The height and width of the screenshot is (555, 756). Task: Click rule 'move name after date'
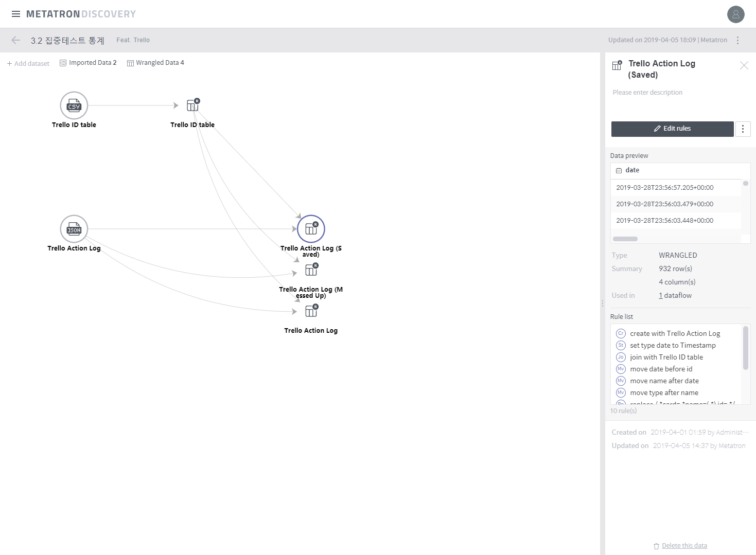point(664,381)
